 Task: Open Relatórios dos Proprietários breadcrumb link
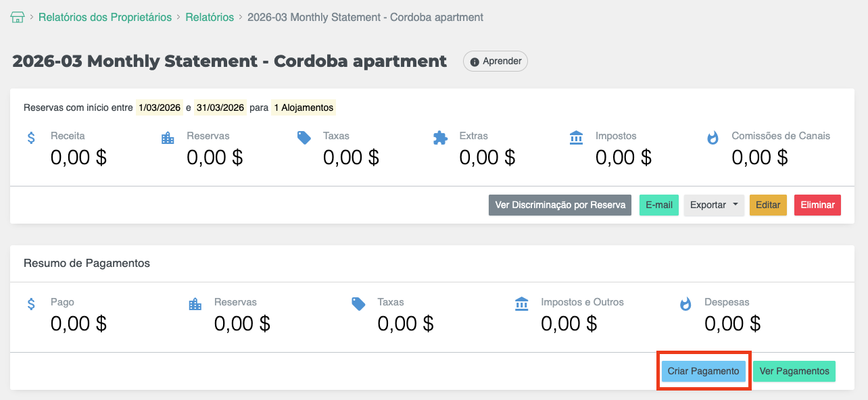point(105,18)
